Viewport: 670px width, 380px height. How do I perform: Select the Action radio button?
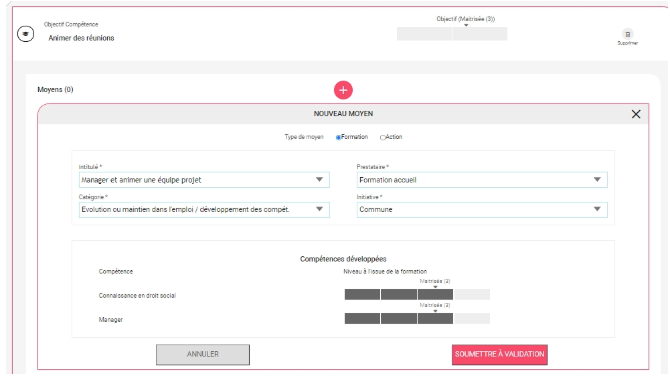(382, 137)
